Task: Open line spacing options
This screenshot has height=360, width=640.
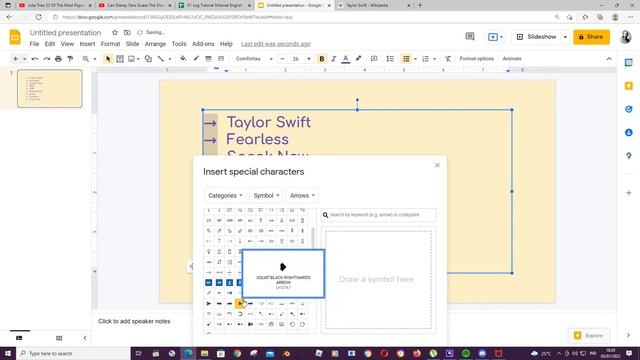Action: [x=390, y=59]
